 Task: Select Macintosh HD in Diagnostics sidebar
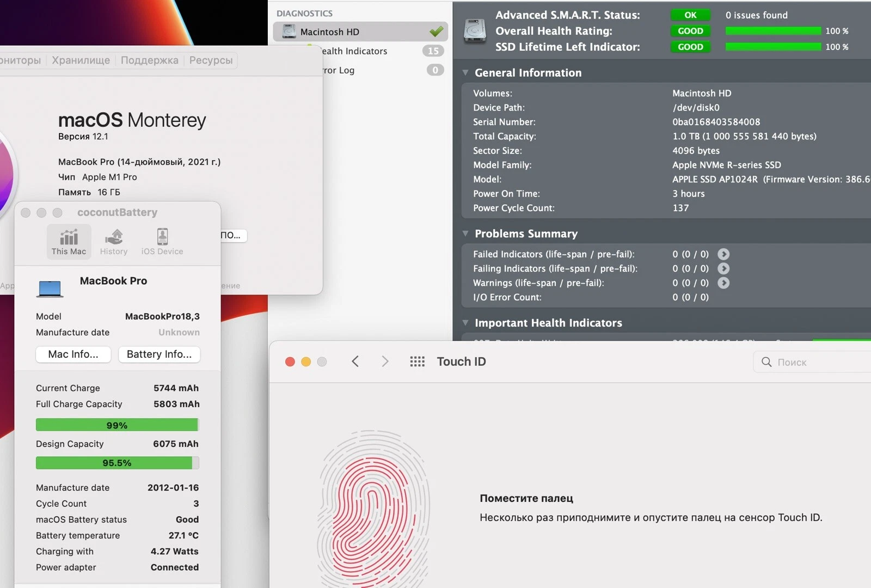click(x=360, y=32)
